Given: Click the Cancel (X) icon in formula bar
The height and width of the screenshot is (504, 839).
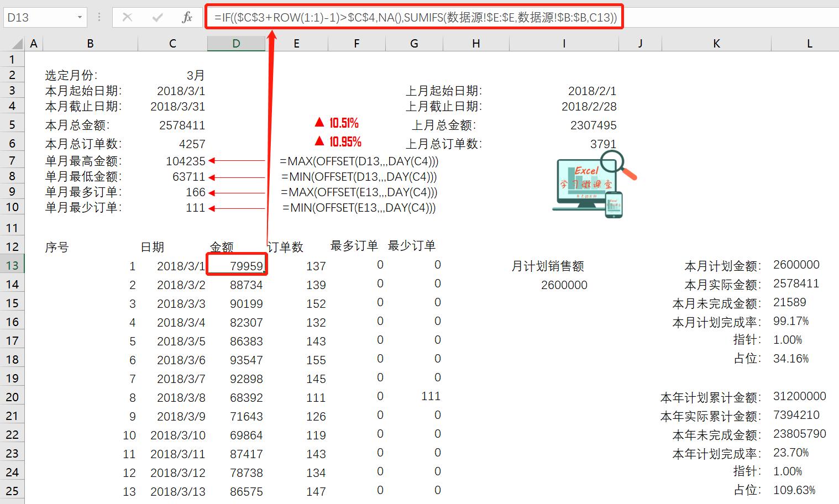Looking at the screenshot, I should click(x=127, y=17).
